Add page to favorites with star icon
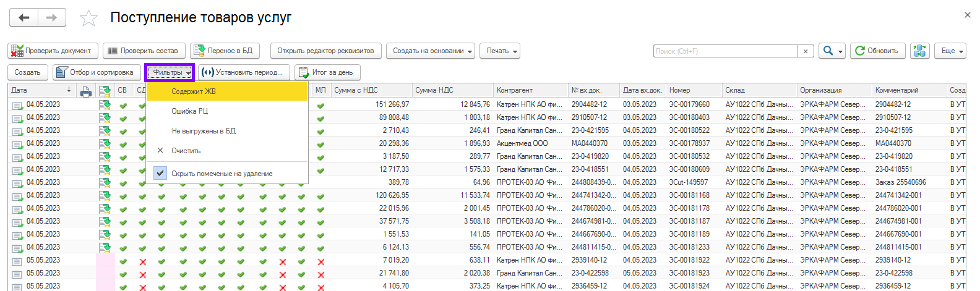 (88, 19)
